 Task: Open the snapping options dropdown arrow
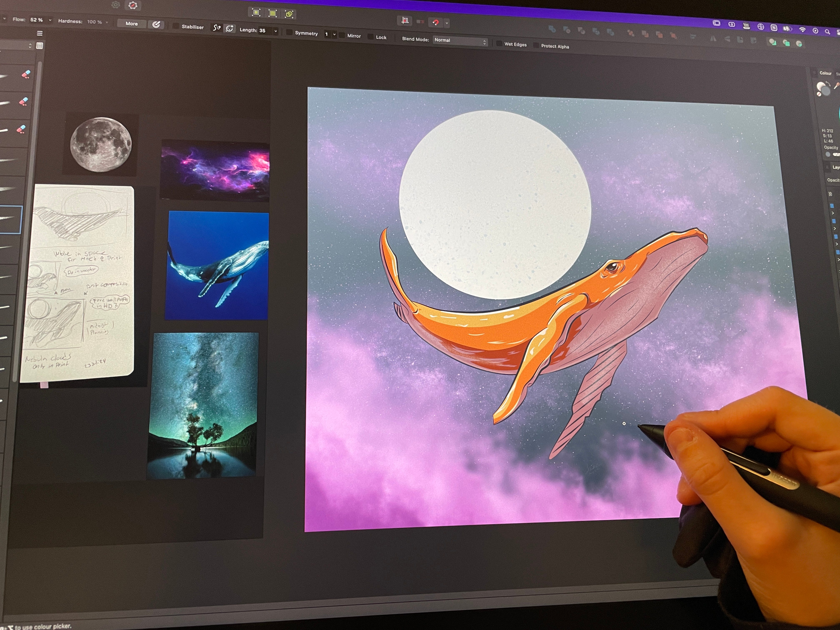click(447, 23)
